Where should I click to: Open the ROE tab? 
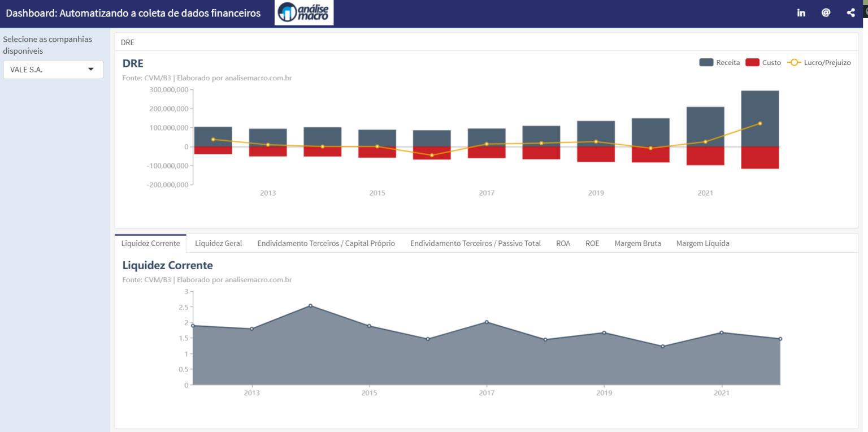[x=592, y=243]
